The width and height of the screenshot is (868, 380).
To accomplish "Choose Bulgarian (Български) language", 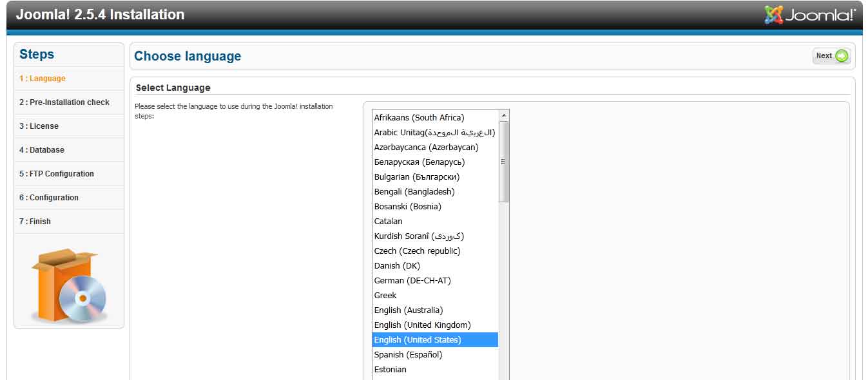I will [x=435, y=177].
